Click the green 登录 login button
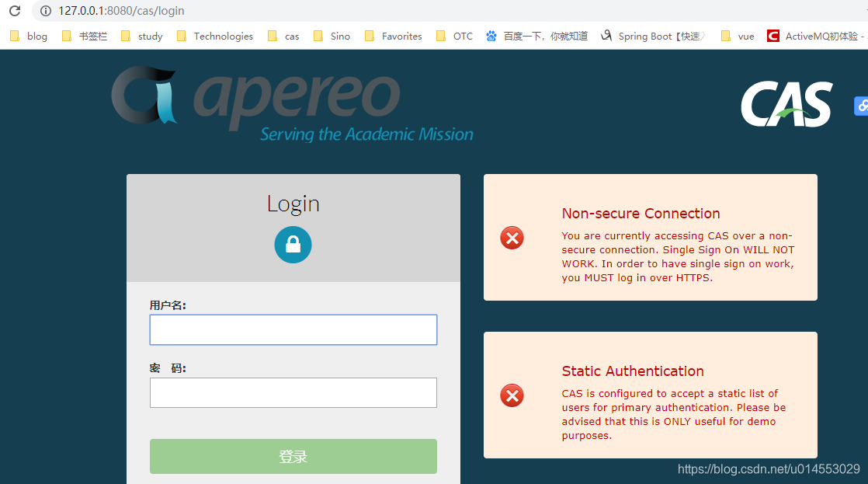868x484 pixels. pos(293,456)
